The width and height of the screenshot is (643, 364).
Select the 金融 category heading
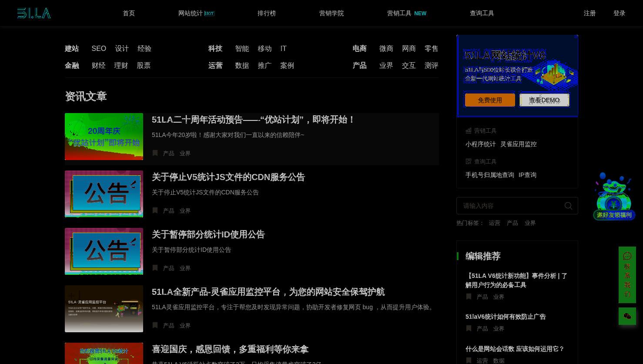(72, 66)
